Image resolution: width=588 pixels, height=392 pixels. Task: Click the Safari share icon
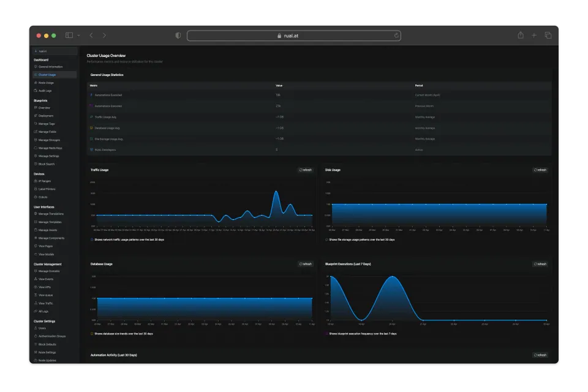[x=521, y=35]
